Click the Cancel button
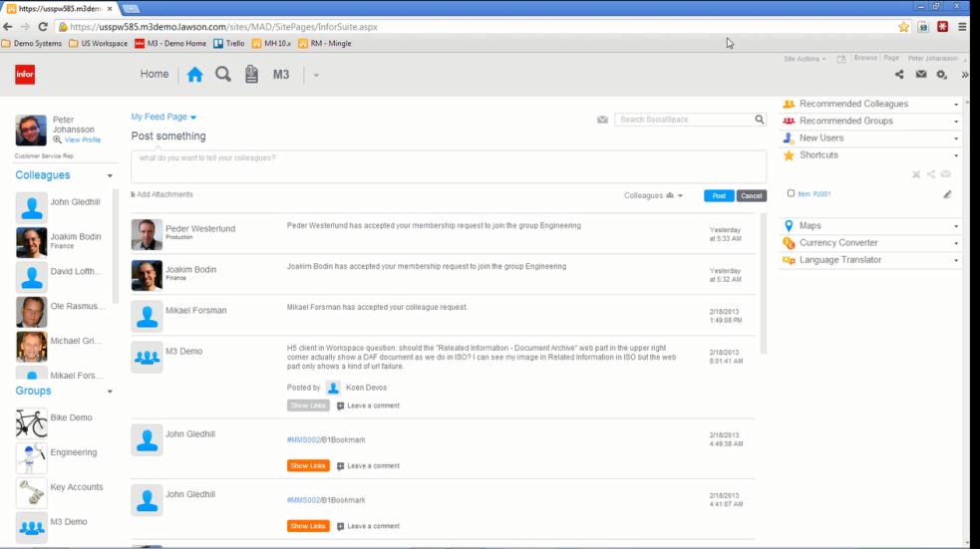 click(x=752, y=195)
